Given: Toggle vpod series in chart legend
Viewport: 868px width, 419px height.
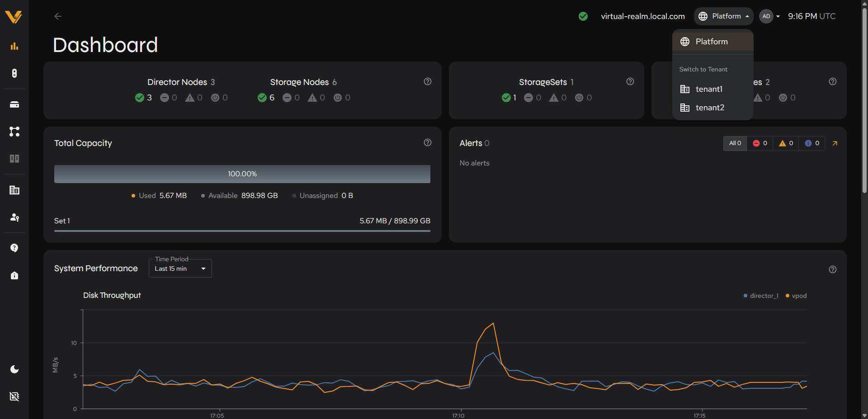Looking at the screenshot, I should tap(796, 296).
